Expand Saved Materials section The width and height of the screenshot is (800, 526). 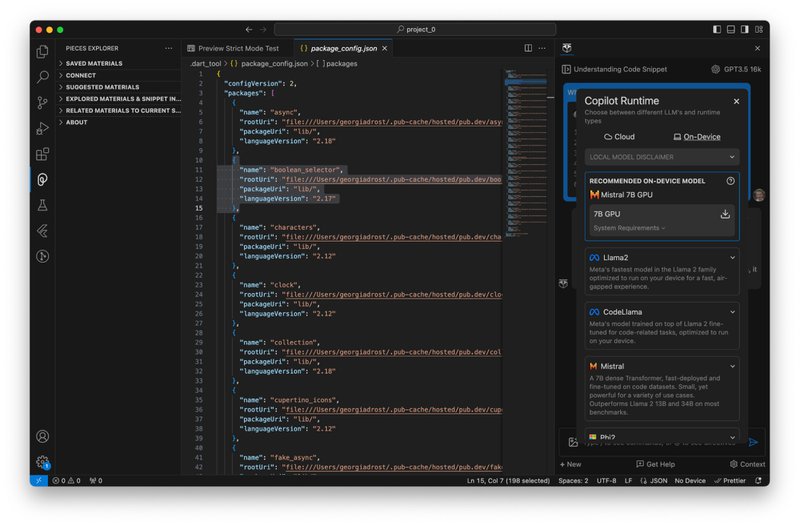118,63
